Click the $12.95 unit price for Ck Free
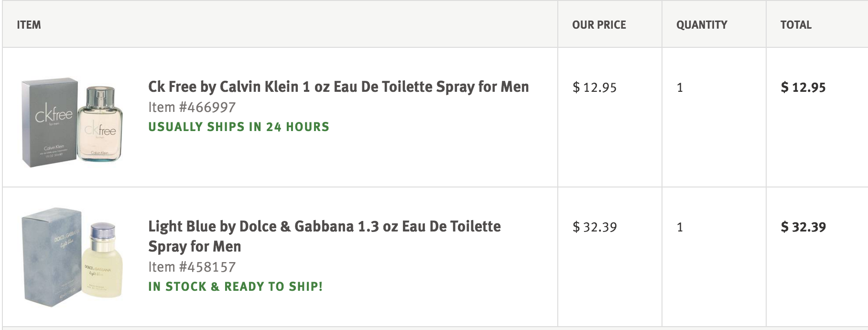The width and height of the screenshot is (868, 330). pos(595,88)
